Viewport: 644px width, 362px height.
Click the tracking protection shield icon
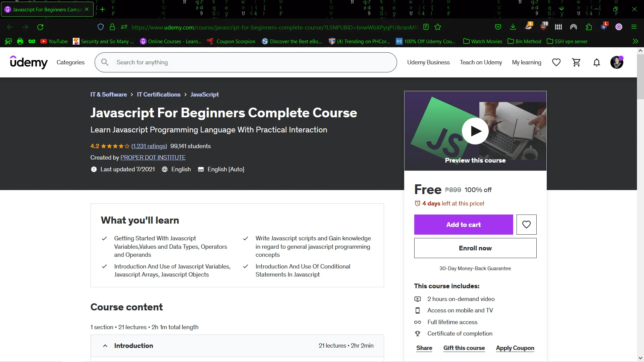[101, 27]
